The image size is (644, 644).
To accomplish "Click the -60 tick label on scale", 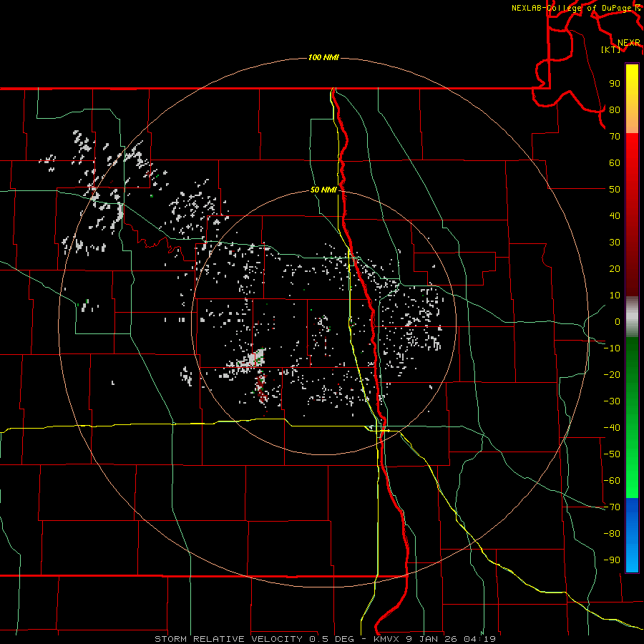I will pyautogui.click(x=612, y=481).
